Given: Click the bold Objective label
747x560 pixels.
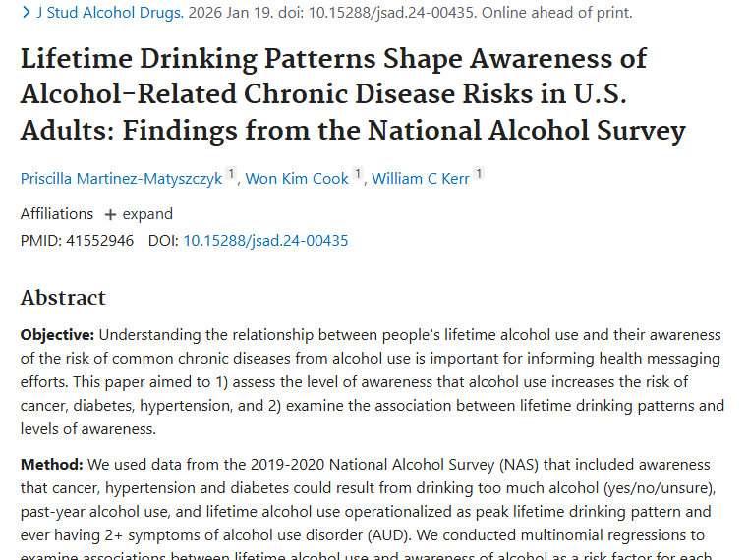Looking at the screenshot, I should pyautogui.click(x=57, y=335).
